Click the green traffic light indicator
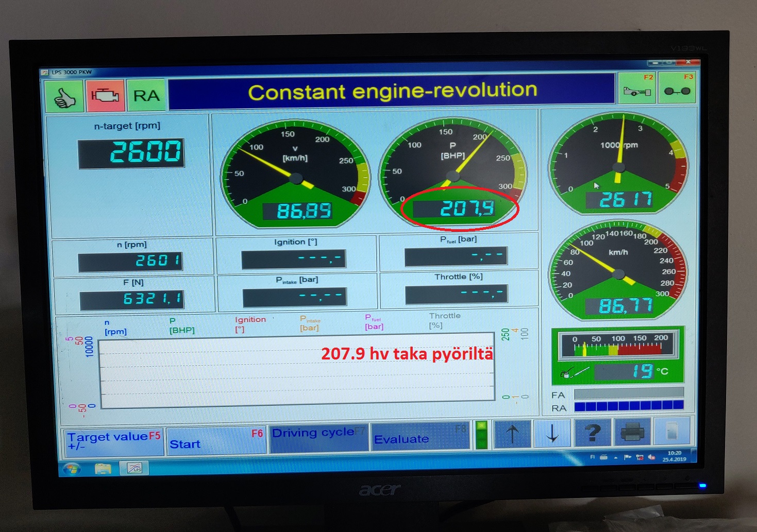Image resolution: width=757 pixels, height=532 pixels. (481, 435)
